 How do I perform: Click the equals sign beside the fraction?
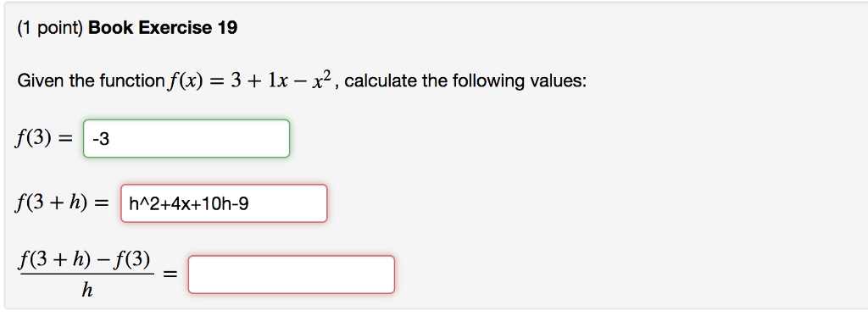point(170,274)
